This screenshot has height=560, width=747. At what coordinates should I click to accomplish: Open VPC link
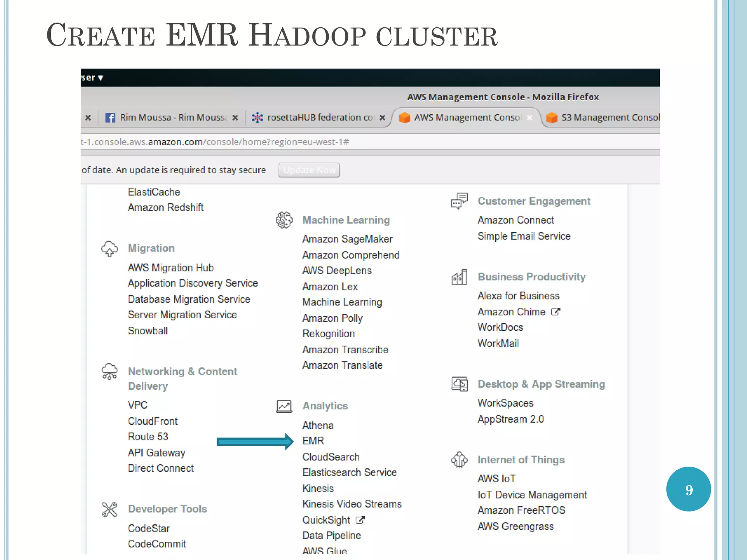138,405
